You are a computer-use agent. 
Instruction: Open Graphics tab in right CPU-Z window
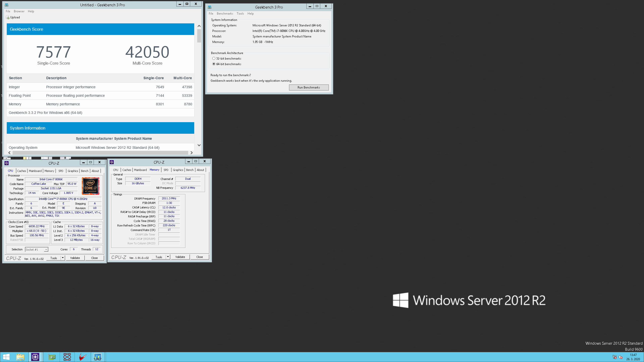178,170
